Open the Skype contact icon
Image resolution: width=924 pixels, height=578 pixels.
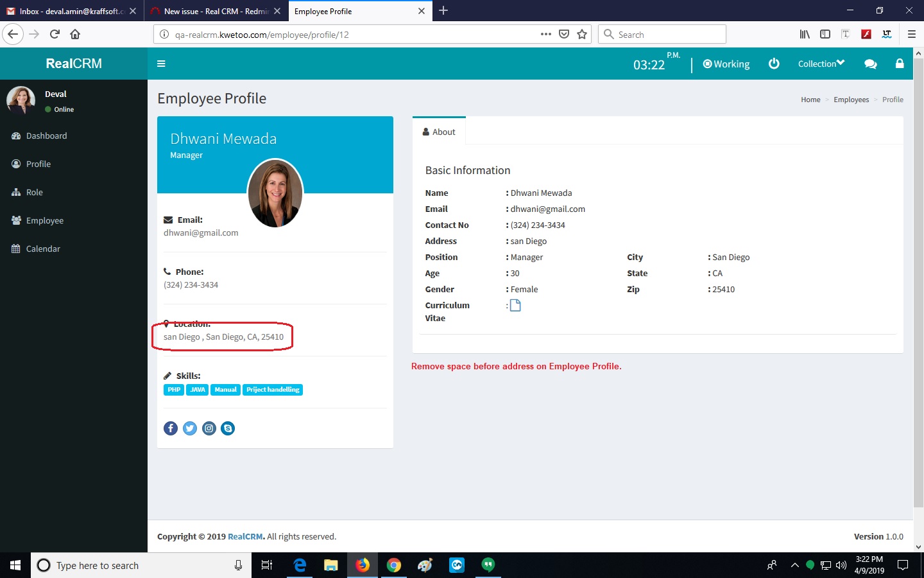click(x=228, y=428)
